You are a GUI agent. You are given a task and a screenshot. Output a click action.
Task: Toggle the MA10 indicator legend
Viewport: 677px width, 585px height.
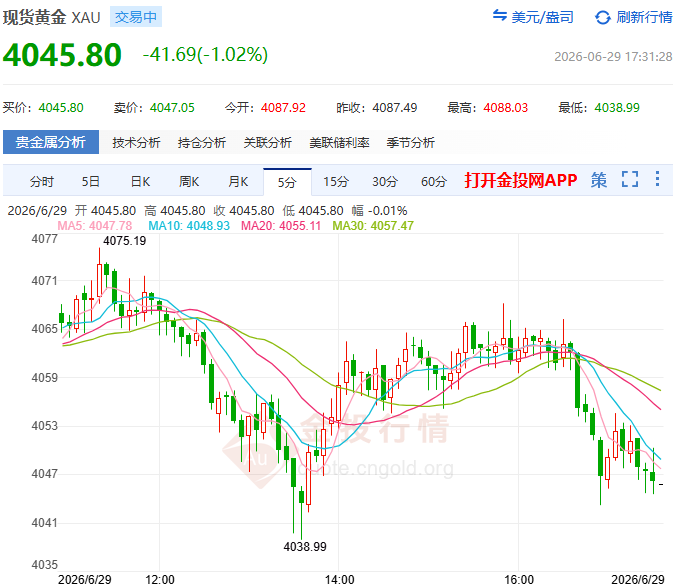[x=189, y=226]
